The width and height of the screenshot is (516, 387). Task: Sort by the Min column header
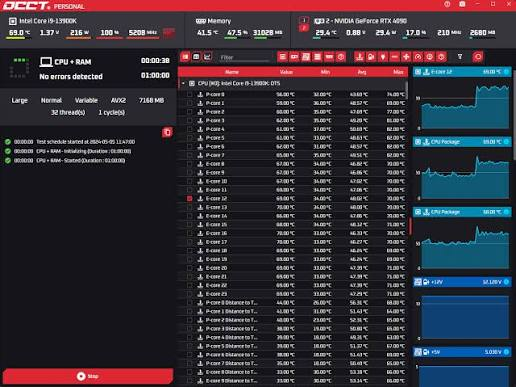click(325, 72)
